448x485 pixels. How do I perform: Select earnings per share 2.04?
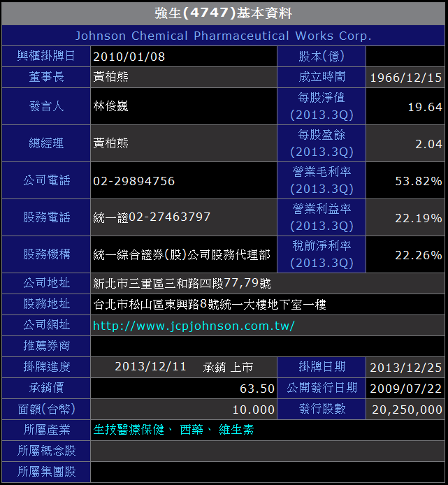coord(428,144)
